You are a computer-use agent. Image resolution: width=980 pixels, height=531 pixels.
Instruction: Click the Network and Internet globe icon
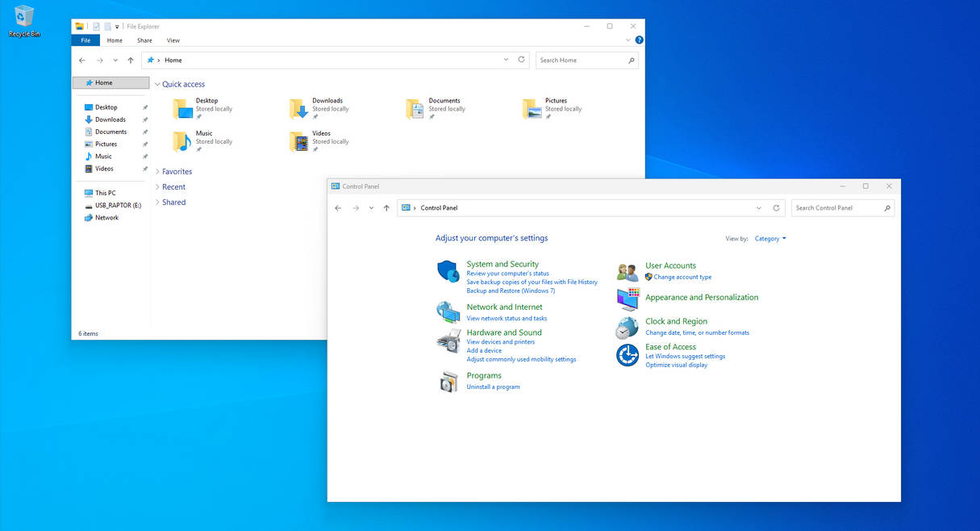point(448,312)
